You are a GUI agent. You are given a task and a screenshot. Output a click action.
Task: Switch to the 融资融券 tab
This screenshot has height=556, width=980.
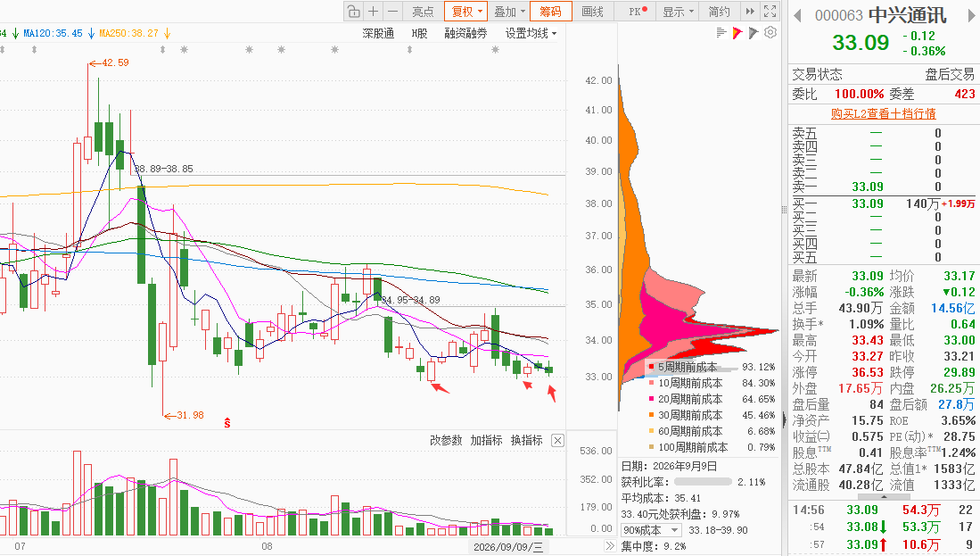pos(465,33)
